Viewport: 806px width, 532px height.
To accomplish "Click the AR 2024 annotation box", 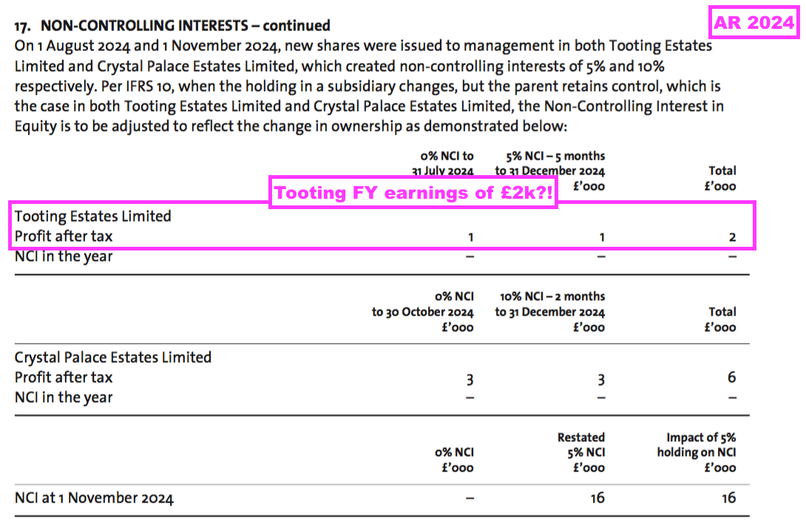I will pos(754,22).
